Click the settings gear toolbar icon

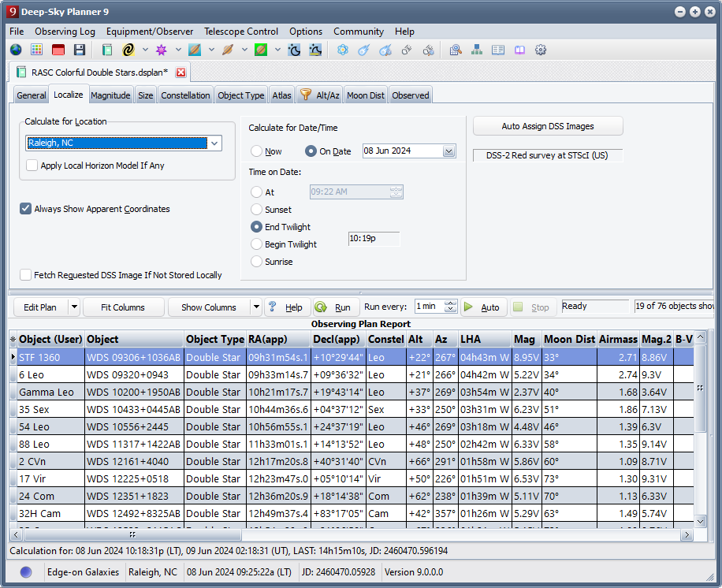(x=541, y=50)
